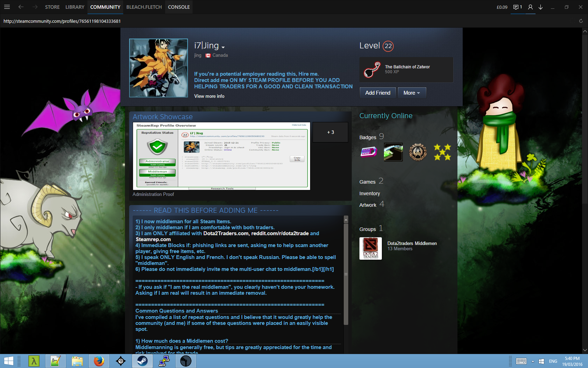Click the Add Friend button

(378, 93)
